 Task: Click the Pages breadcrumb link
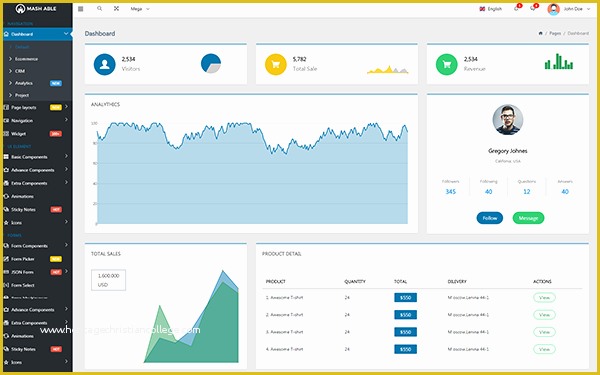(x=555, y=33)
